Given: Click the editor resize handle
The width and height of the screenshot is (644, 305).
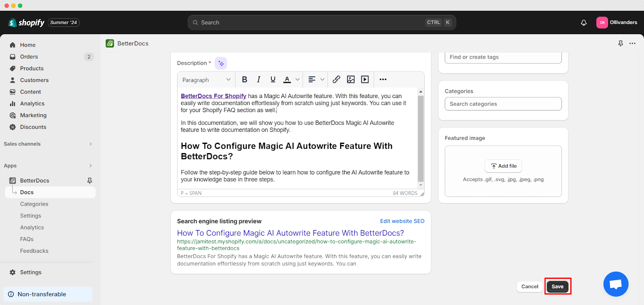Looking at the screenshot, I should pos(422,194).
